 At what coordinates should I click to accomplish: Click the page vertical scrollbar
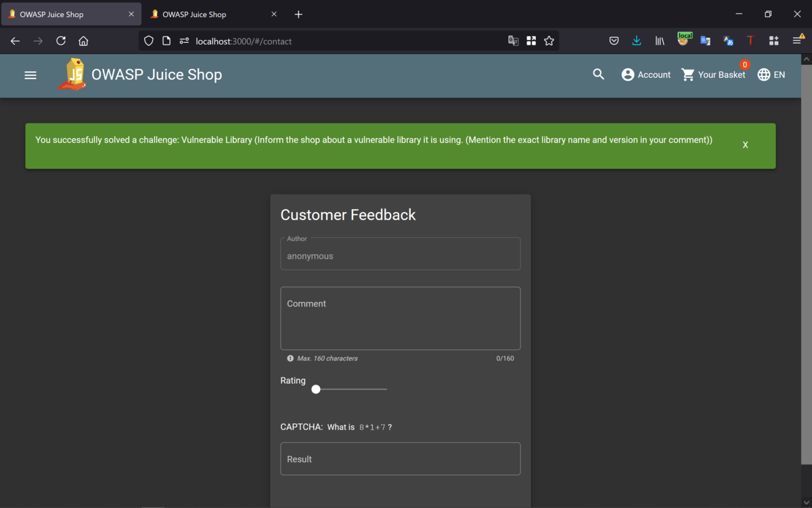[806, 264]
